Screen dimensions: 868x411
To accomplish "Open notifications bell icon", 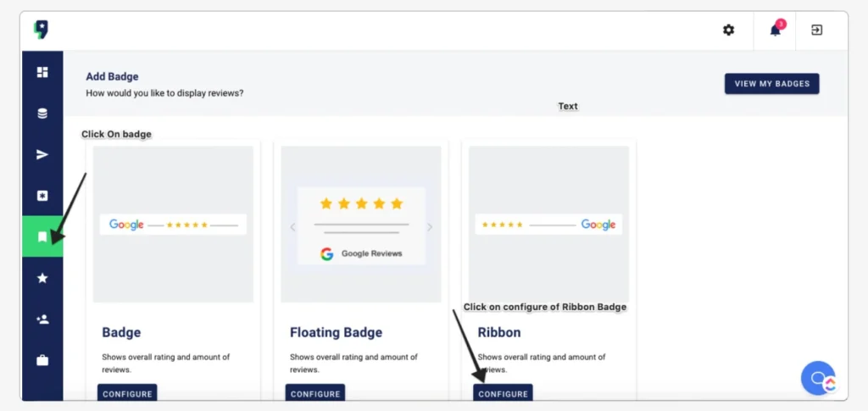I will click(775, 30).
